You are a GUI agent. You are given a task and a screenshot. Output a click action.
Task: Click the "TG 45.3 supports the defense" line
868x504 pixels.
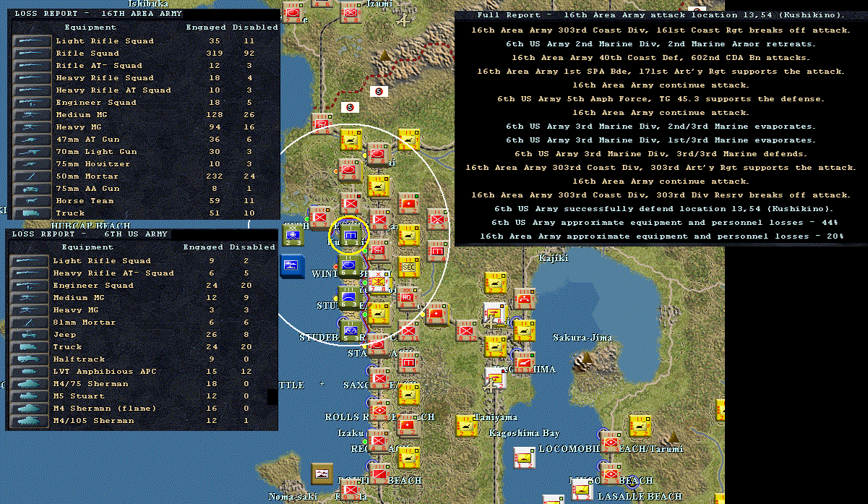pyautogui.click(x=661, y=99)
